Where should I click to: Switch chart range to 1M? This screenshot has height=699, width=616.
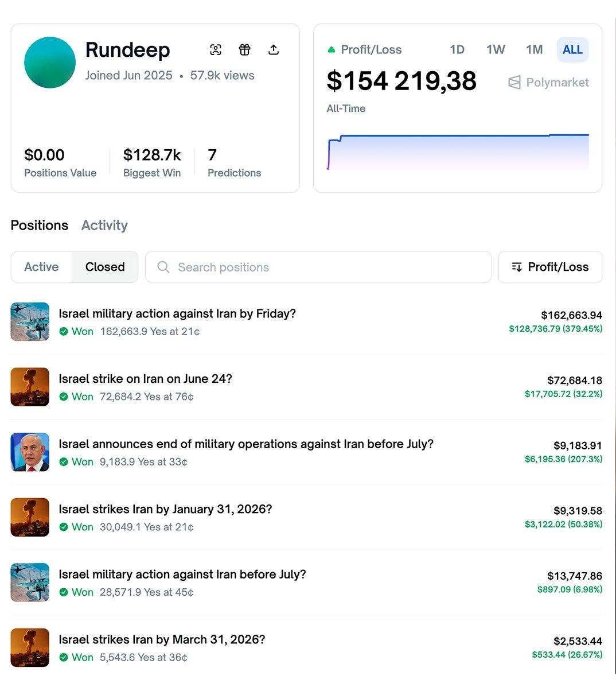pyautogui.click(x=534, y=50)
